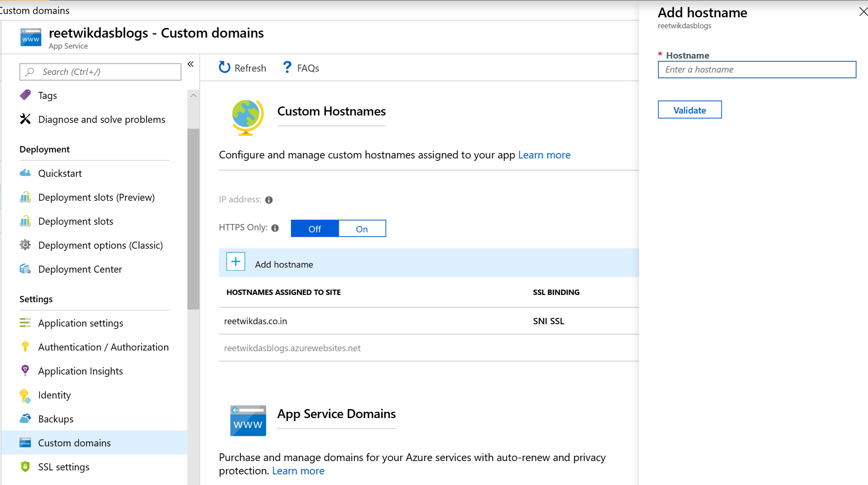Click the HTTPS Only info icon

click(x=275, y=228)
